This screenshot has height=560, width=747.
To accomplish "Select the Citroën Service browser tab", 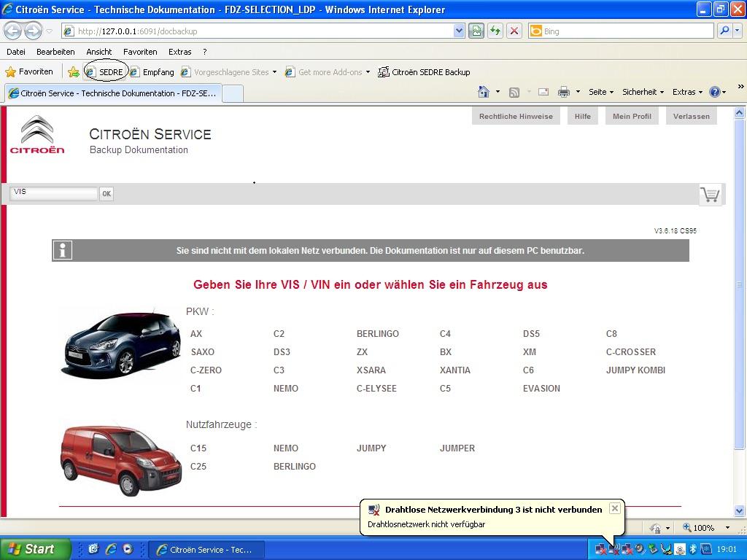I will coord(113,93).
